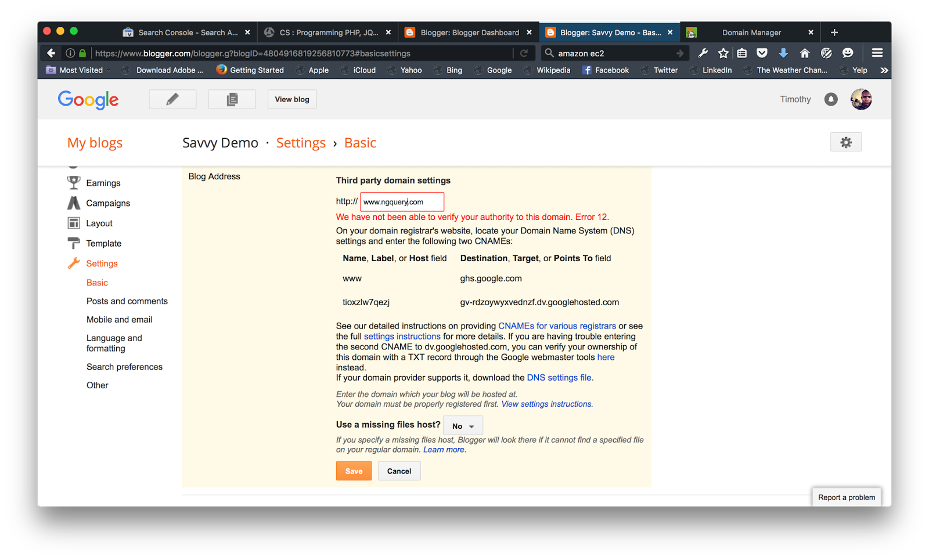Click the My blogs heading link
Viewport: 929px width, 560px height.
95,143
